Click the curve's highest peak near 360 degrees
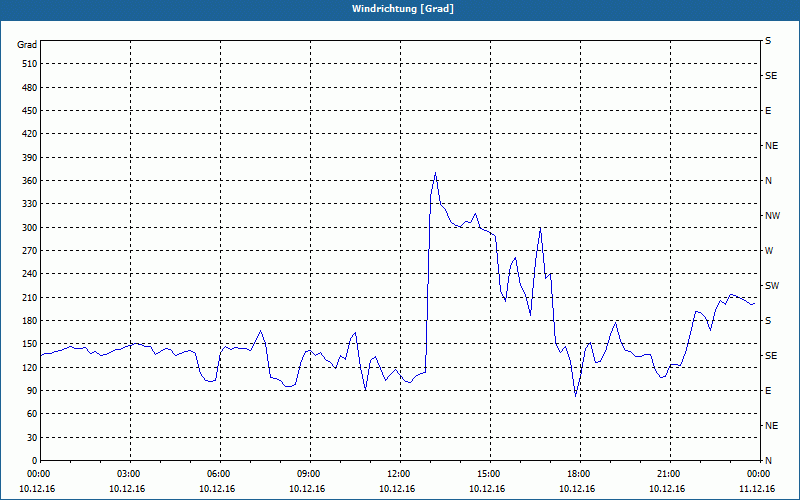 pos(435,173)
